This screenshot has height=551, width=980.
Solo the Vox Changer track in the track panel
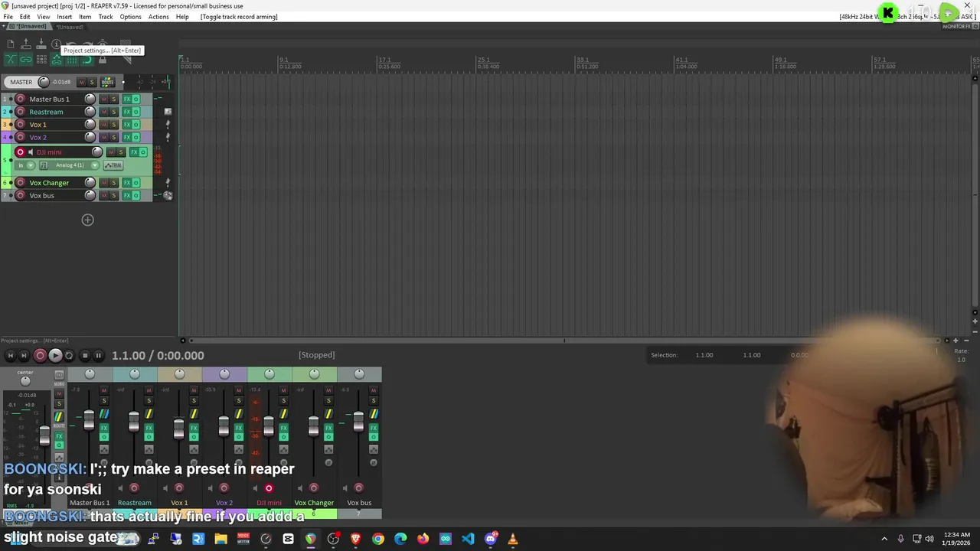pos(114,183)
